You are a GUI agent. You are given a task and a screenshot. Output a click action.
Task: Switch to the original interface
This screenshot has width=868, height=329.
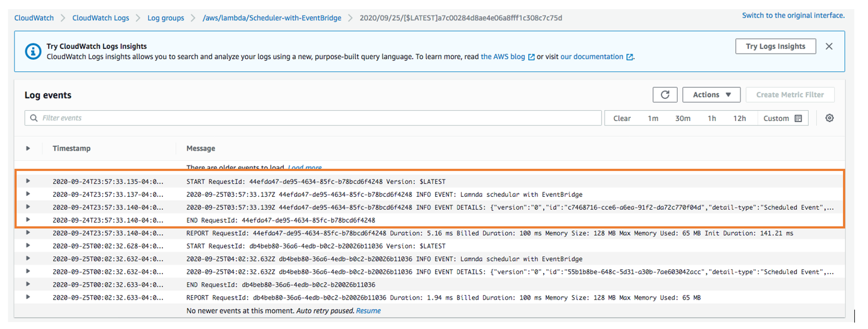[x=793, y=15]
